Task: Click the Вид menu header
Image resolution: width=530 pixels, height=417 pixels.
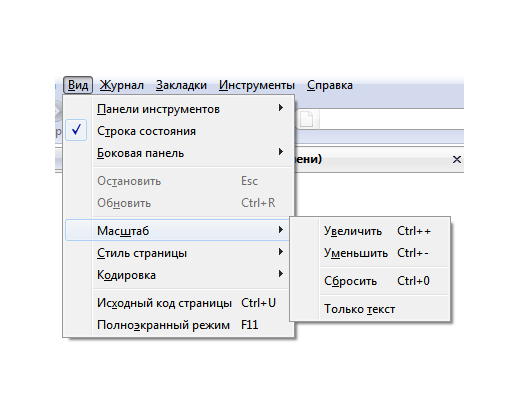Action: pos(78,85)
